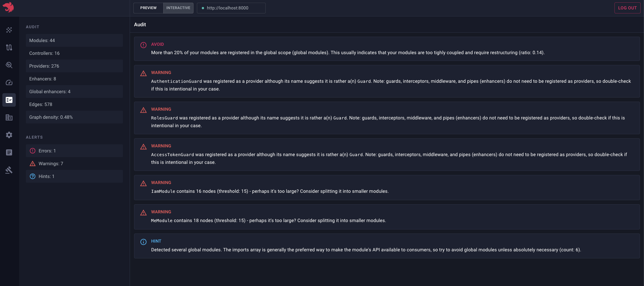The image size is (644, 286).
Task: Click the info icon on the HINT alert
Action: [143, 242]
